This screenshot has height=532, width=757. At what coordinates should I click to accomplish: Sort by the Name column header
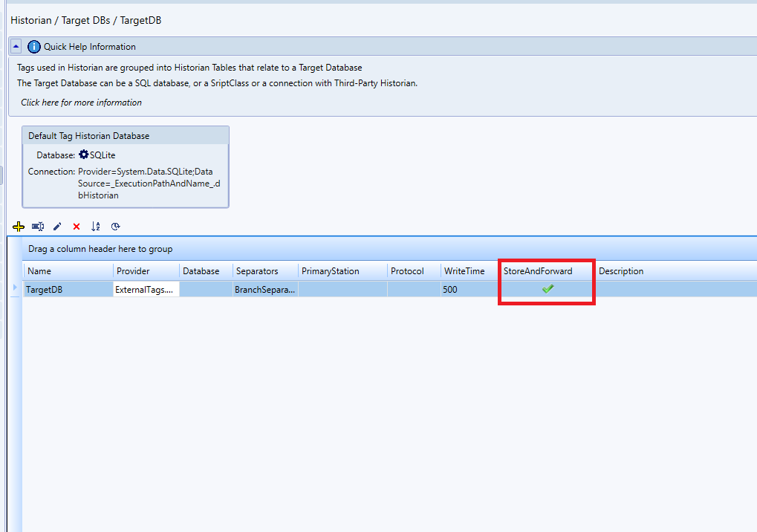point(39,271)
